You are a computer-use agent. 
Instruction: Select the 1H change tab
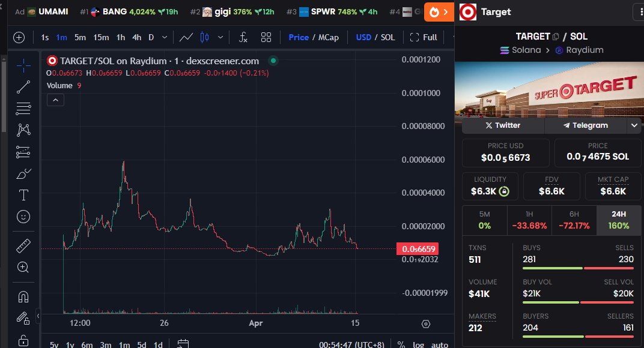(x=529, y=220)
